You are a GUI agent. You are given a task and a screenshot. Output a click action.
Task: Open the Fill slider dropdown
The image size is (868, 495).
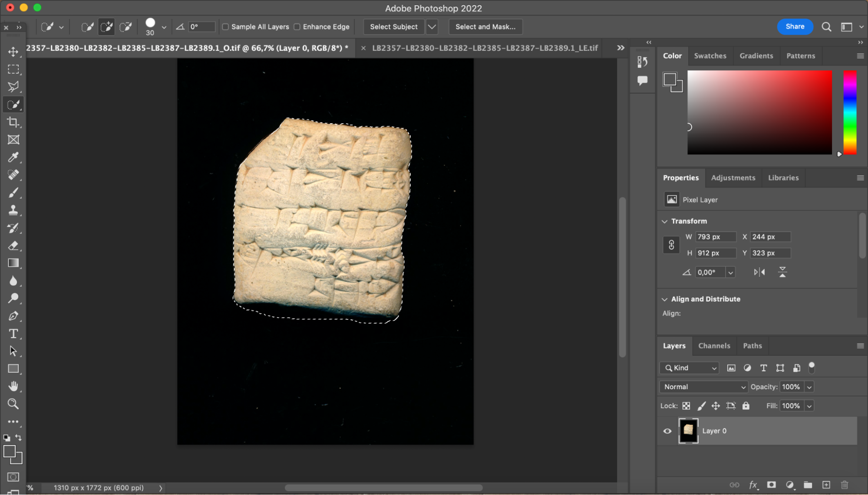809,406
